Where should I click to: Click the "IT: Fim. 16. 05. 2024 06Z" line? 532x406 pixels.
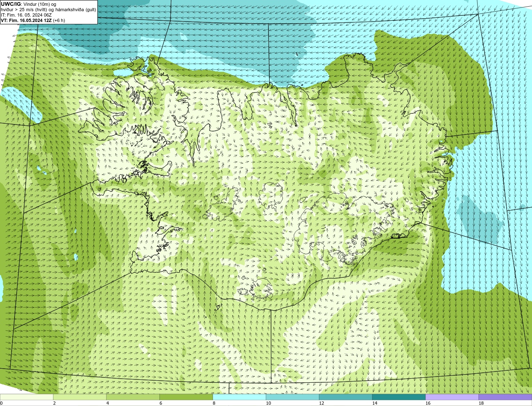tap(26, 15)
